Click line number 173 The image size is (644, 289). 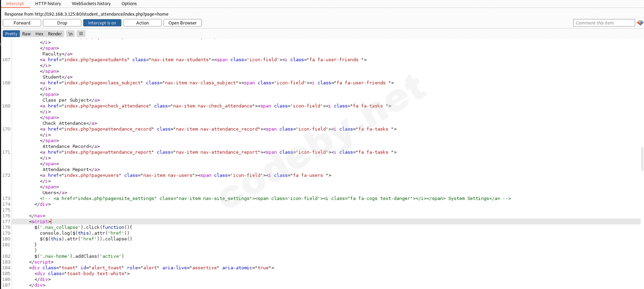point(6,198)
